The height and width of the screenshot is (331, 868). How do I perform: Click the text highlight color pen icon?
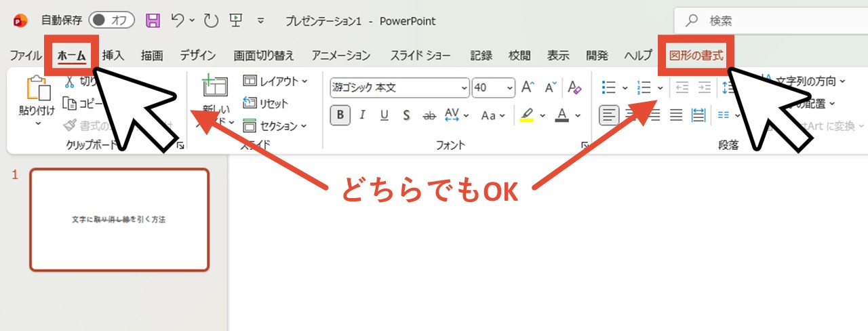point(527,115)
